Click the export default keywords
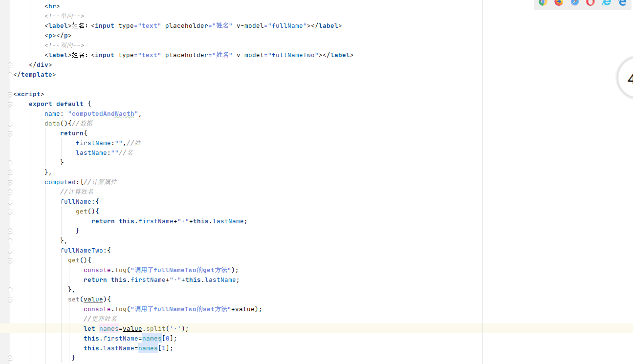The image size is (633, 364). click(x=56, y=104)
